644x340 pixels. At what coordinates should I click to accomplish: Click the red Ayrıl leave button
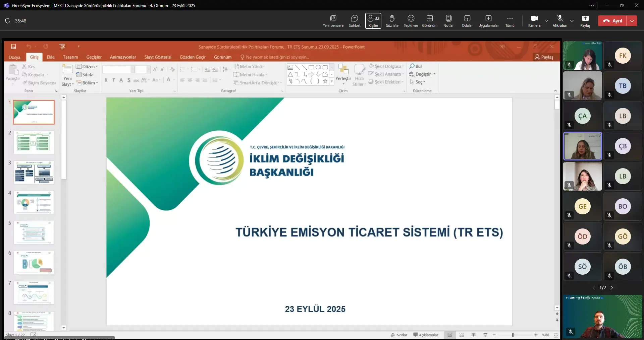coord(612,21)
